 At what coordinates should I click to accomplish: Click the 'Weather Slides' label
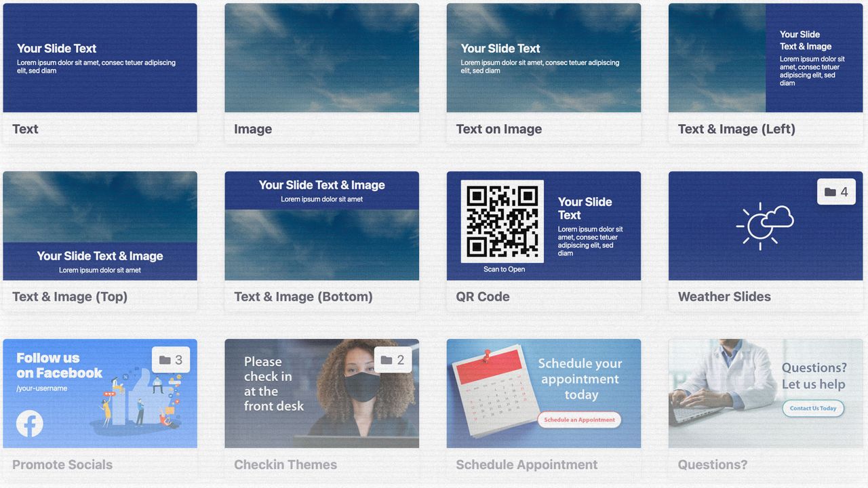[x=724, y=296]
